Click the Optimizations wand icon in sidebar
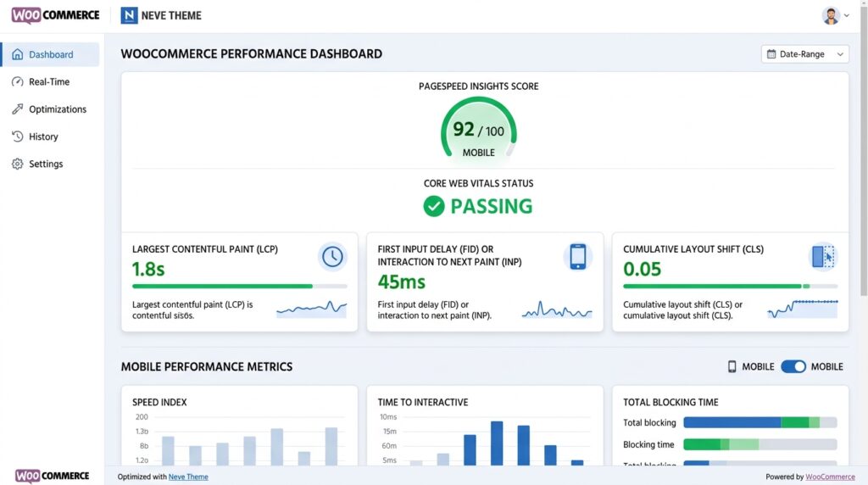This screenshot has height=485, width=868. click(18, 109)
